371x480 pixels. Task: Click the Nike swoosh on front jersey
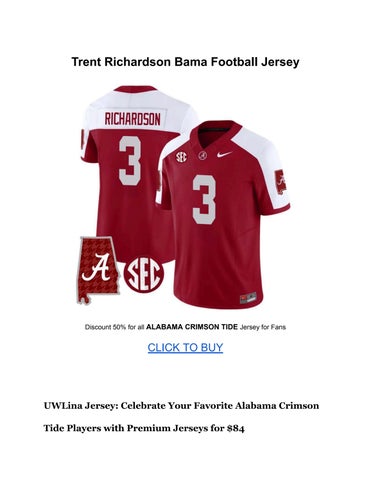[224, 154]
